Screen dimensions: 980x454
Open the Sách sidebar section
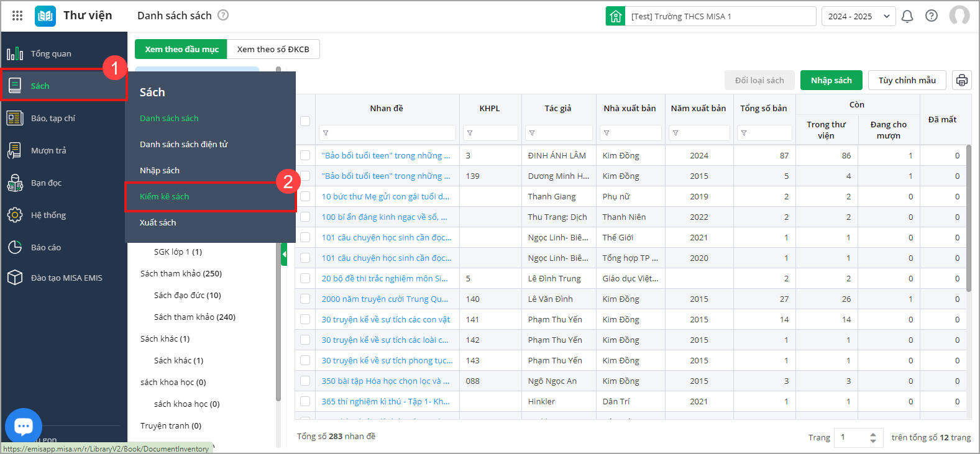64,86
